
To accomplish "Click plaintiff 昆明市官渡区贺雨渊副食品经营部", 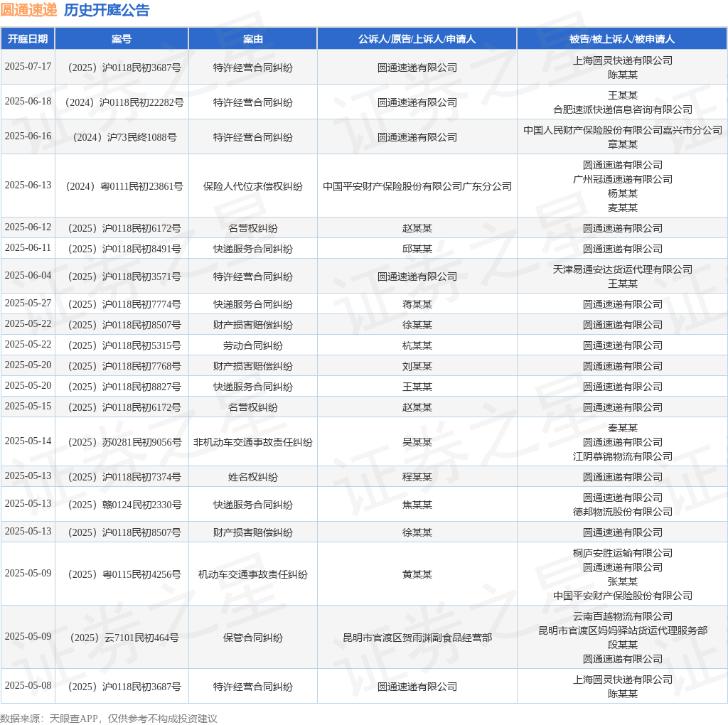I will [x=417, y=638].
